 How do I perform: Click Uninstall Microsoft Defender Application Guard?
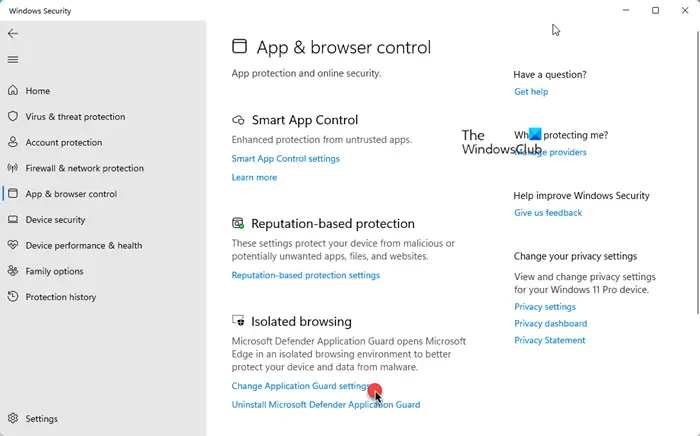pos(326,405)
